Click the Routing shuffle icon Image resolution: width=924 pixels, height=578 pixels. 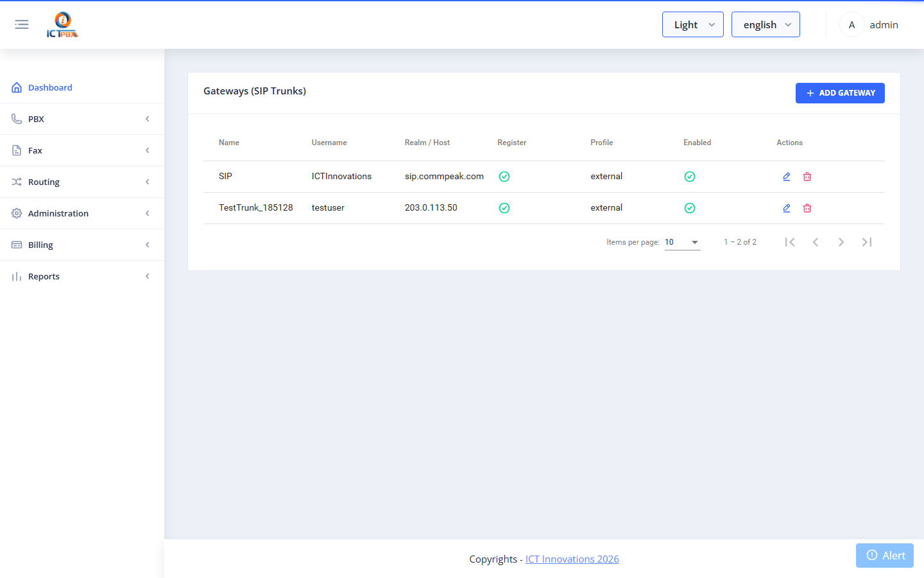click(17, 182)
